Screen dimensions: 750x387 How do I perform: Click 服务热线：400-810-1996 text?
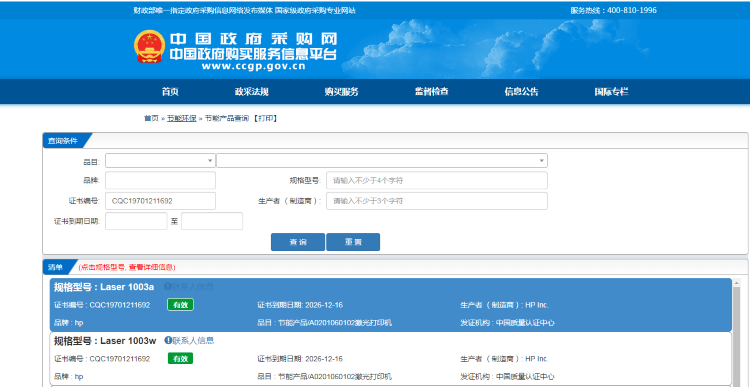pyautogui.click(x=613, y=11)
